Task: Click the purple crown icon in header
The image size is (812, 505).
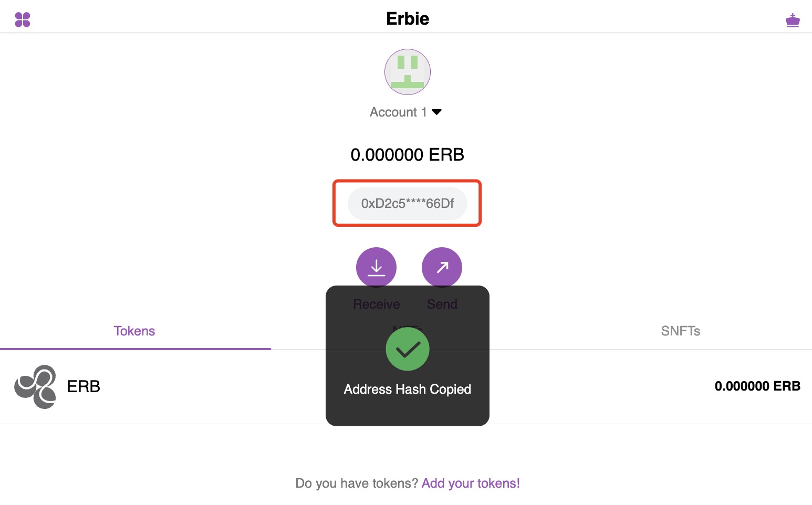Action: tap(793, 20)
